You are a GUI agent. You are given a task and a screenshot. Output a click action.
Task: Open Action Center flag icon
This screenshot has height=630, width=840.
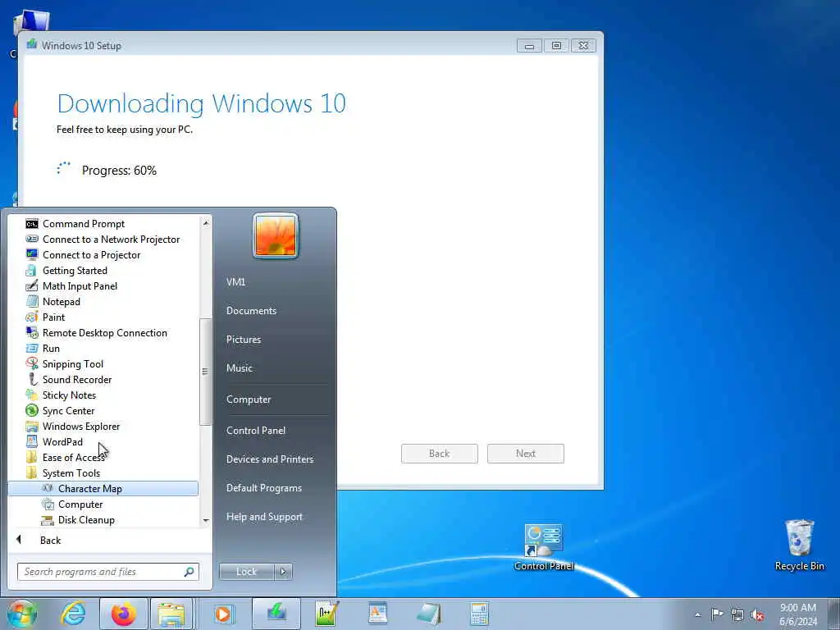[717, 614]
